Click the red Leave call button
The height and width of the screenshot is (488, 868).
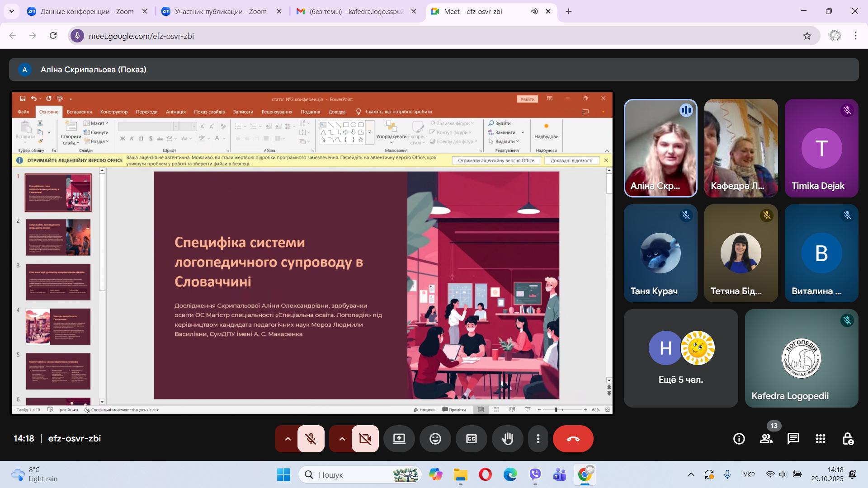coord(573,439)
